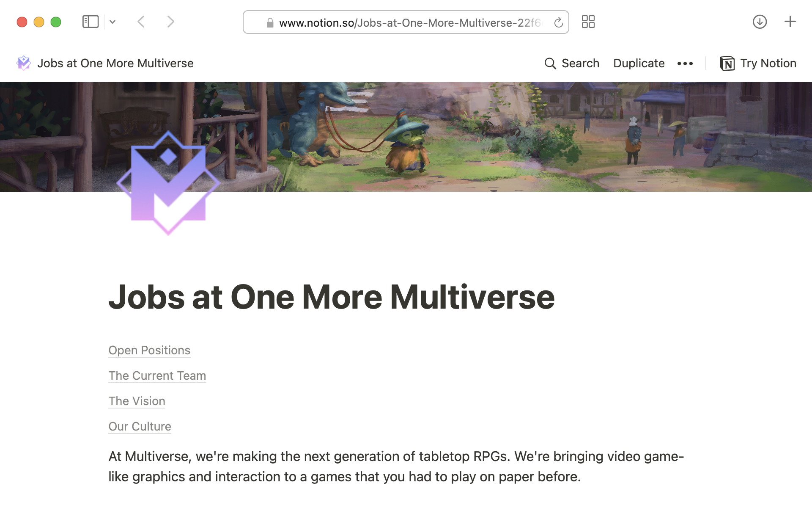Image resolution: width=812 pixels, height=508 pixels.
Task: Open Search in the Notion top bar
Action: pyautogui.click(x=572, y=63)
